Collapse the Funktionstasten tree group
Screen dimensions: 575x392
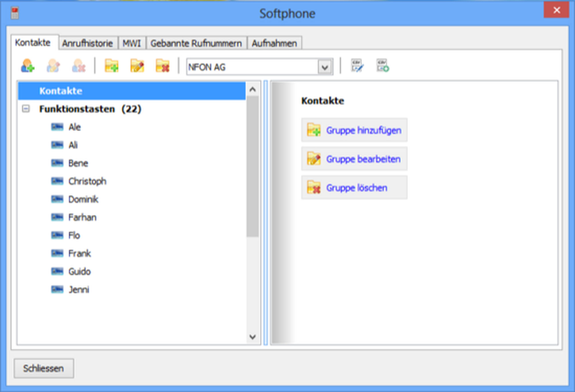[x=26, y=109]
